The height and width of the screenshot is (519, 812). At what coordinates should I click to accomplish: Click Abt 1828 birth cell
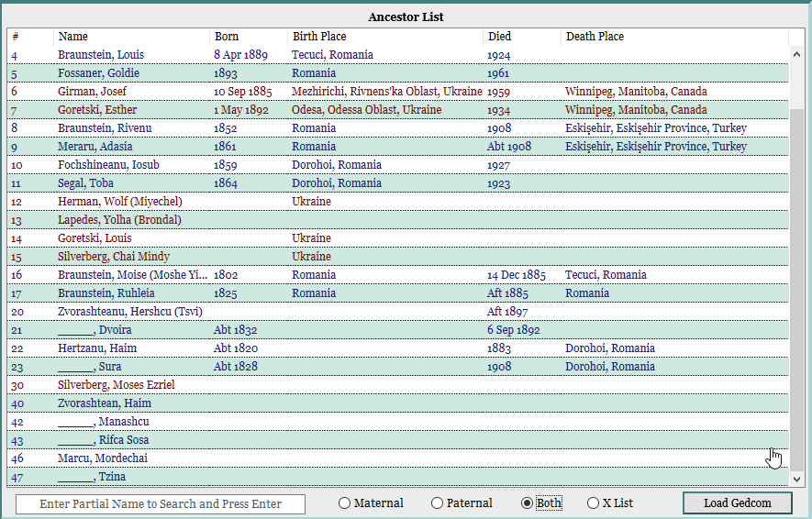point(236,367)
